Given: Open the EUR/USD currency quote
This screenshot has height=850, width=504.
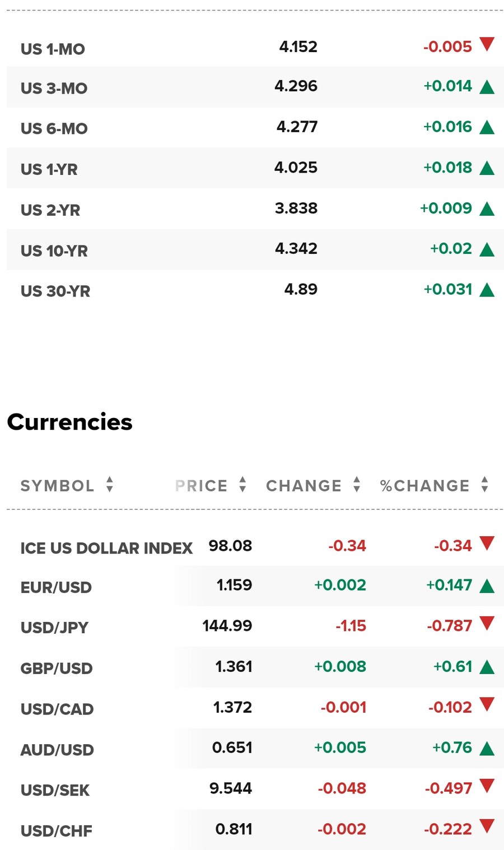Looking at the screenshot, I should click(56, 587).
